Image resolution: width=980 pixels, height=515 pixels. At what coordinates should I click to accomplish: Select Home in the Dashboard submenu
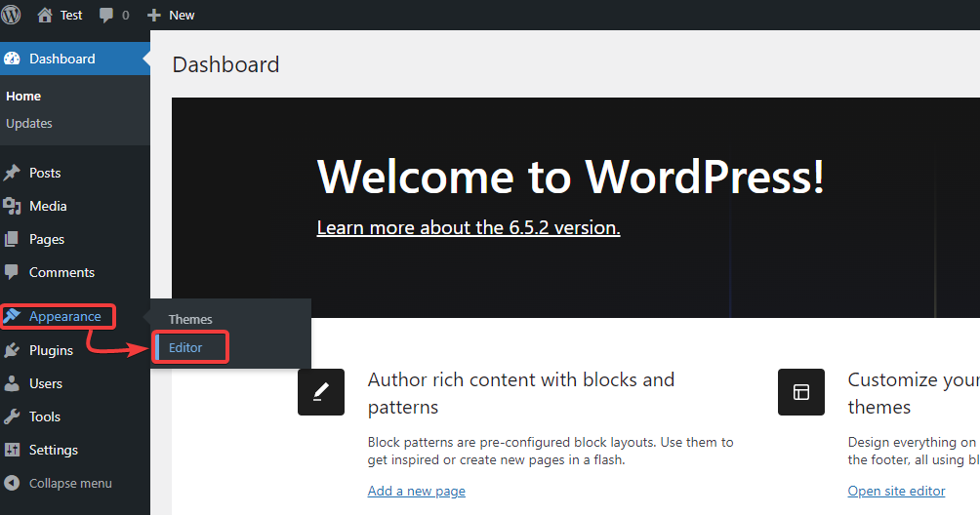tap(23, 97)
